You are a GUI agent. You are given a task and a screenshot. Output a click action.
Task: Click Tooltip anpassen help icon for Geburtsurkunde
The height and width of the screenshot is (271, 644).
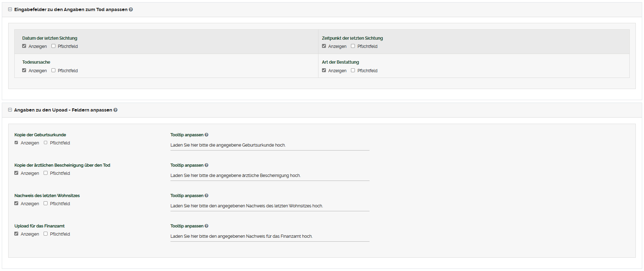pyautogui.click(x=207, y=135)
